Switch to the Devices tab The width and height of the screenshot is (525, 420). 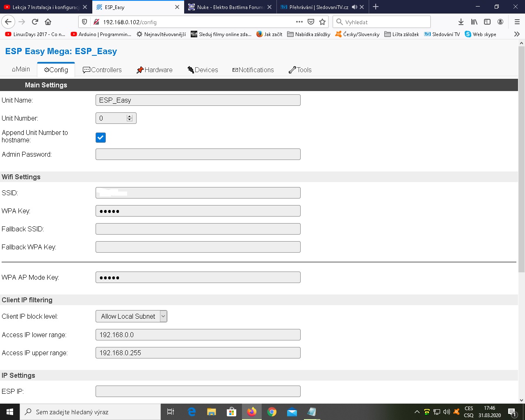click(203, 70)
